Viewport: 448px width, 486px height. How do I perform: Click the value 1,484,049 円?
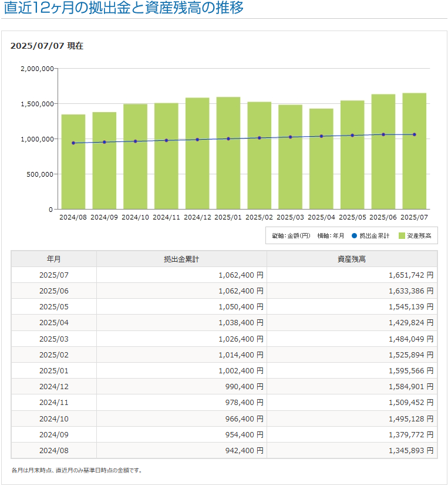coord(411,339)
